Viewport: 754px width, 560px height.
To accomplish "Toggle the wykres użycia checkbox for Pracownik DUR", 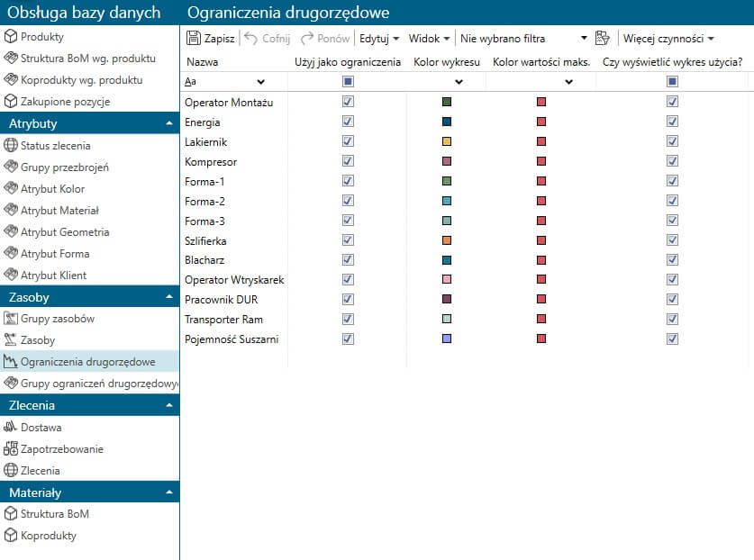I will pyautogui.click(x=672, y=299).
